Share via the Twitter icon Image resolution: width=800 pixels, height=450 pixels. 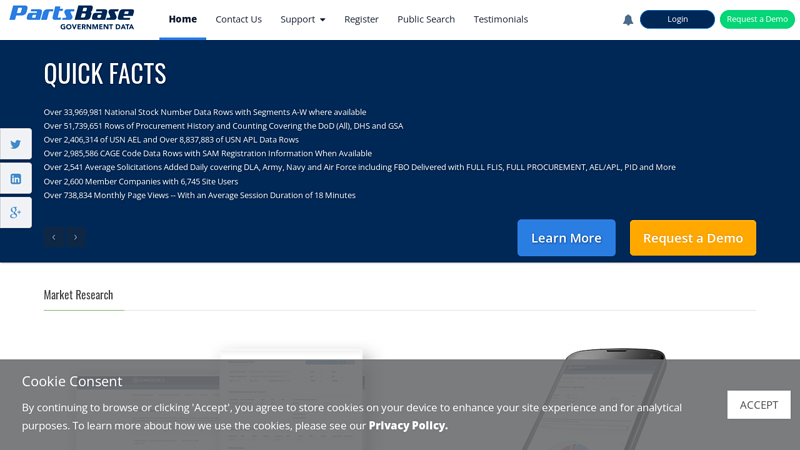[x=16, y=144]
